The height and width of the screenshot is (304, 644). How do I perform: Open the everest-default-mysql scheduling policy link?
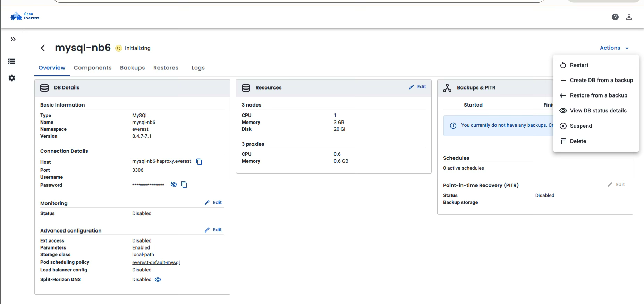point(156,262)
